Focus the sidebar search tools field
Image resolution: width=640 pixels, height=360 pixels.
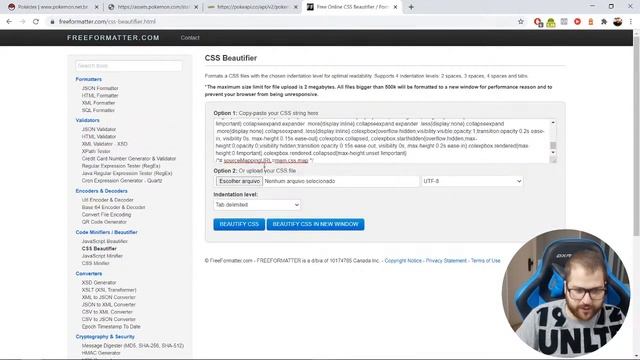[x=129, y=66]
